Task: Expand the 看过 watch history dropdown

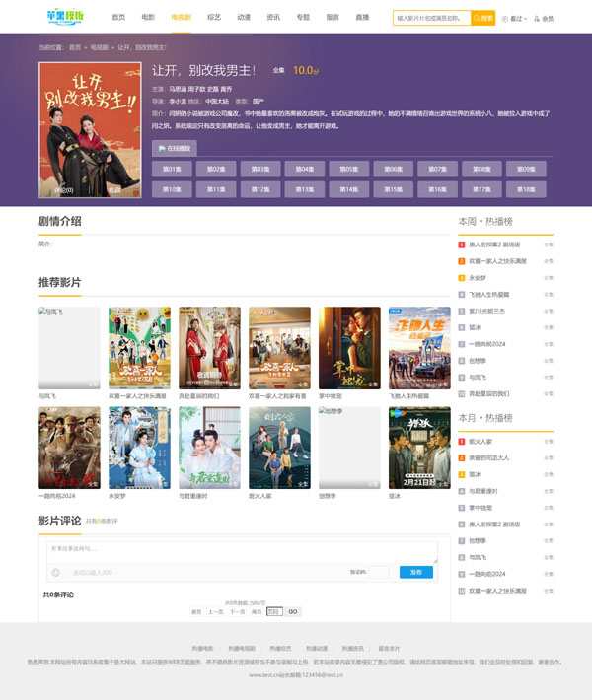Action: pos(514,18)
